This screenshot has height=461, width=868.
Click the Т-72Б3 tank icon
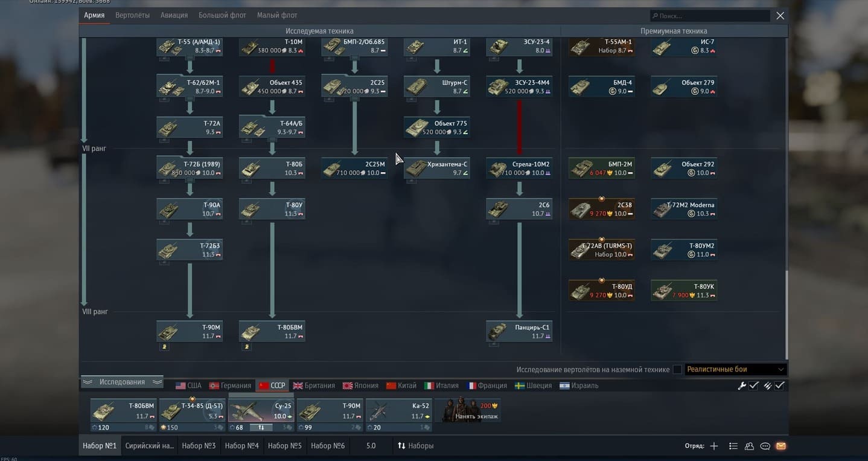coord(168,251)
